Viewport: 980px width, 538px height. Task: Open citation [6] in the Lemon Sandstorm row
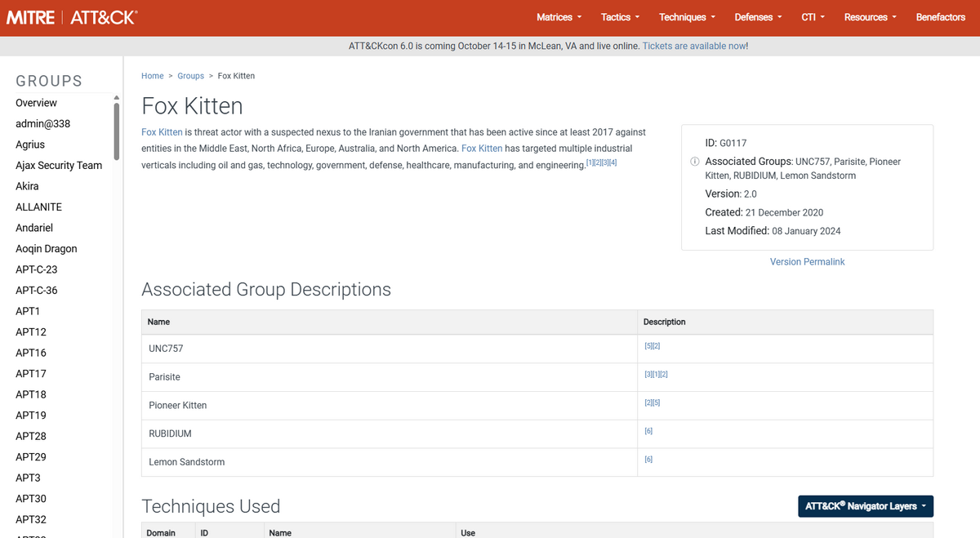[648, 460]
